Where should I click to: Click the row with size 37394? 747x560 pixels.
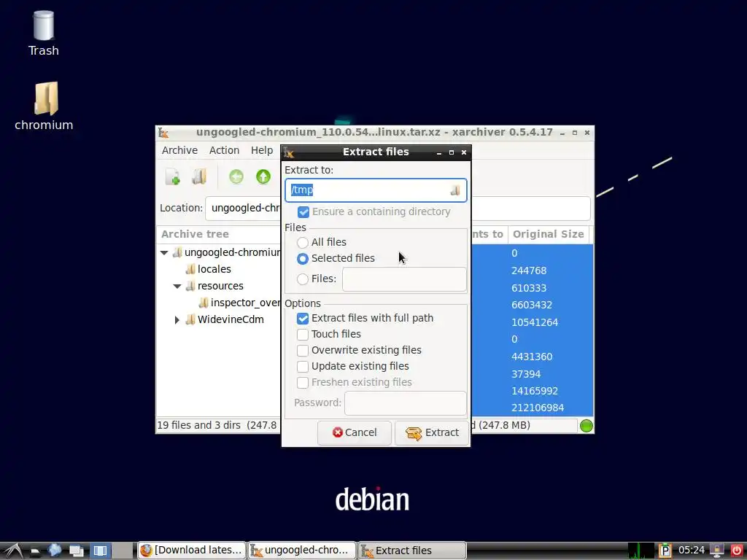[x=532, y=374]
